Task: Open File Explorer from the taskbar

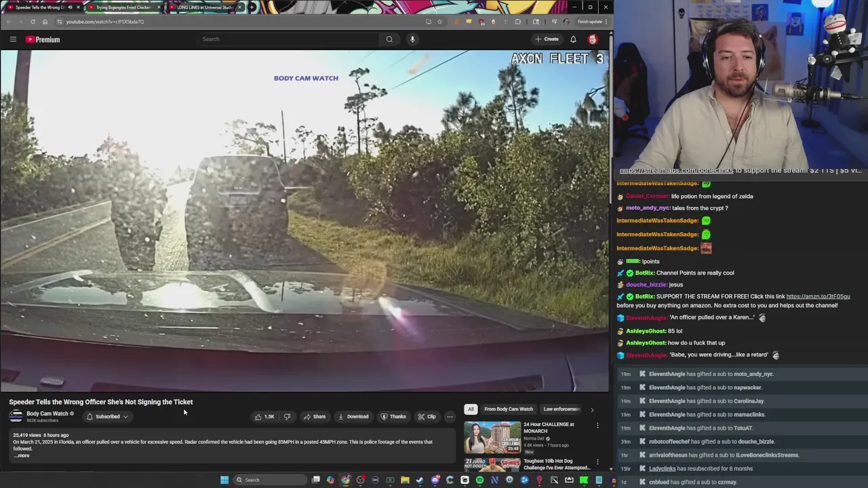Action: (405, 480)
